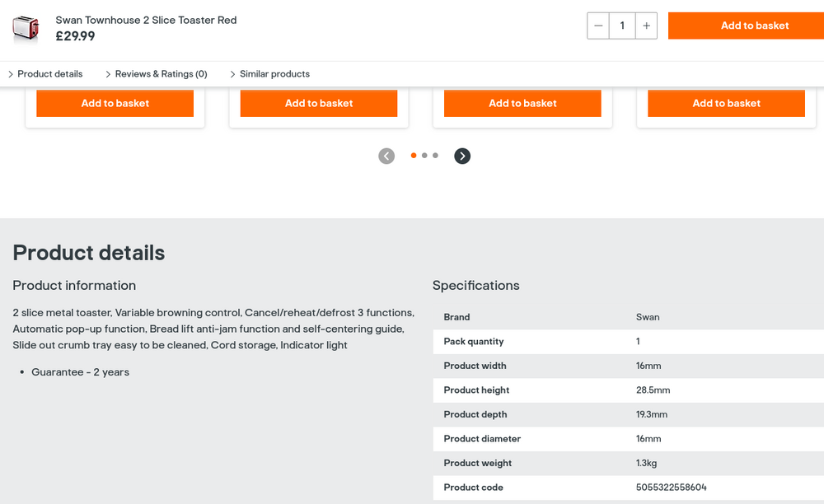
Task: Click the Product diameter row label
Action: pos(482,439)
